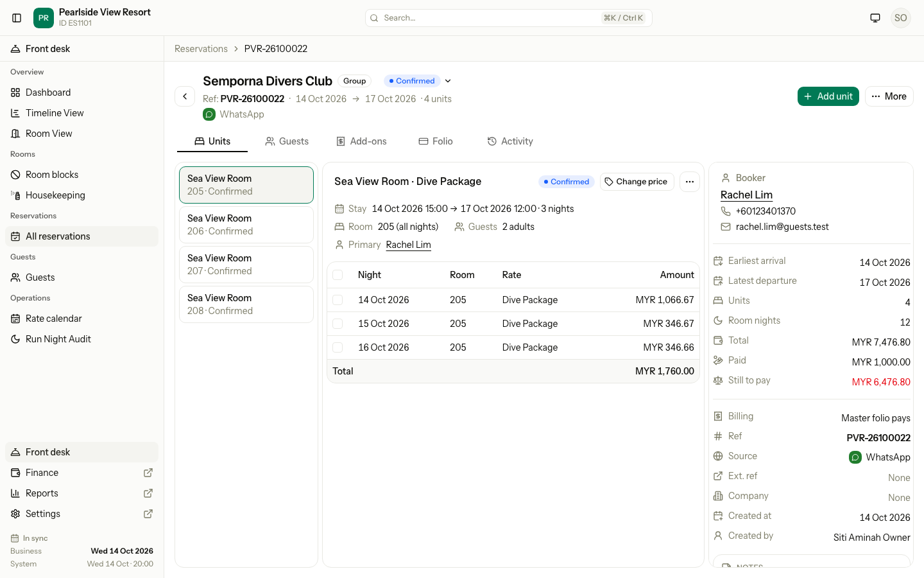Click the Housekeeping sidebar icon
Image resolution: width=924 pixels, height=578 pixels.
point(15,195)
